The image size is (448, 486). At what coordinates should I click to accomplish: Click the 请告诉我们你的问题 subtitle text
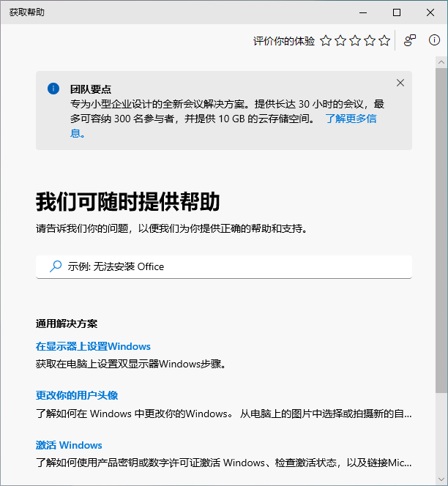pyautogui.click(x=171, y=228)
